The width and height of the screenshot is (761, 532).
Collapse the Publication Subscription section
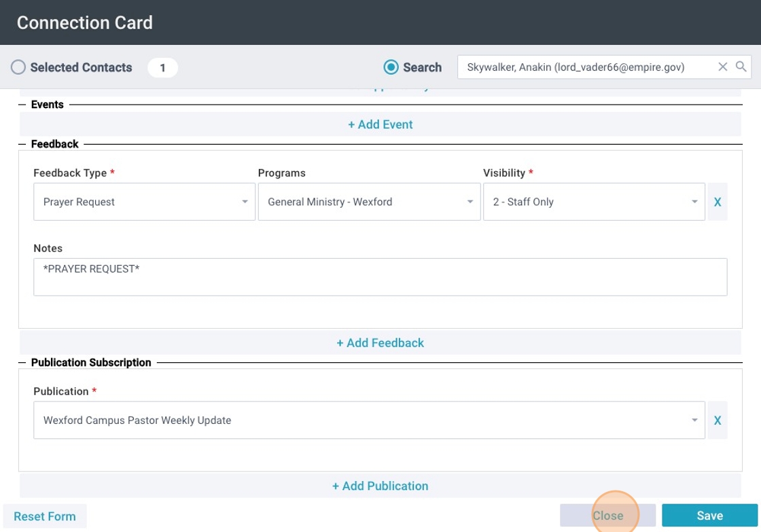[x=22, y=363]
